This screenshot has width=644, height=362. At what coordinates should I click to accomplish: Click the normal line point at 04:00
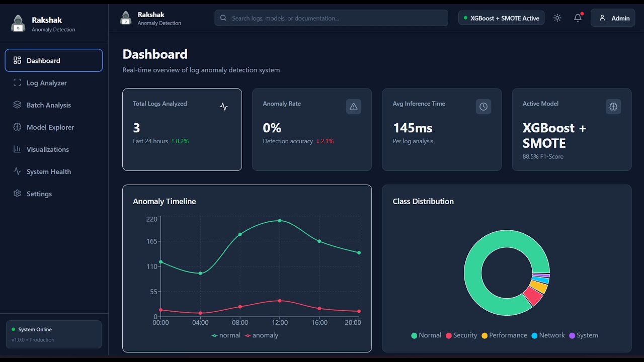point(200,274)
